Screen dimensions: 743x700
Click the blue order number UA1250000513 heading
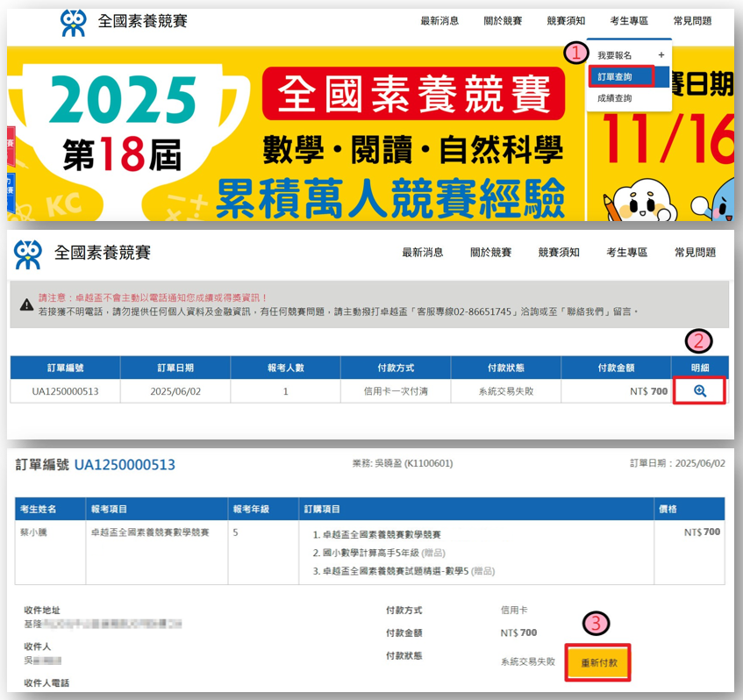(125, 465)
